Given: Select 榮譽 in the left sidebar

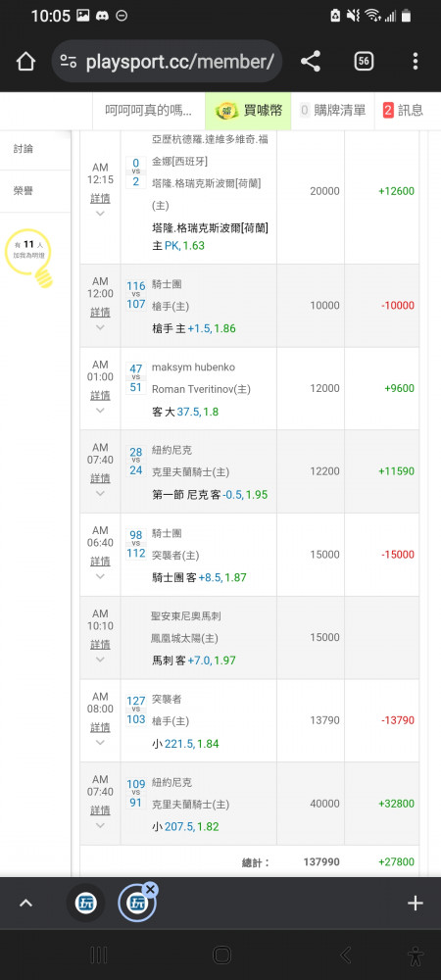Looking at the screenshot, I should click(x=24, y=191).
